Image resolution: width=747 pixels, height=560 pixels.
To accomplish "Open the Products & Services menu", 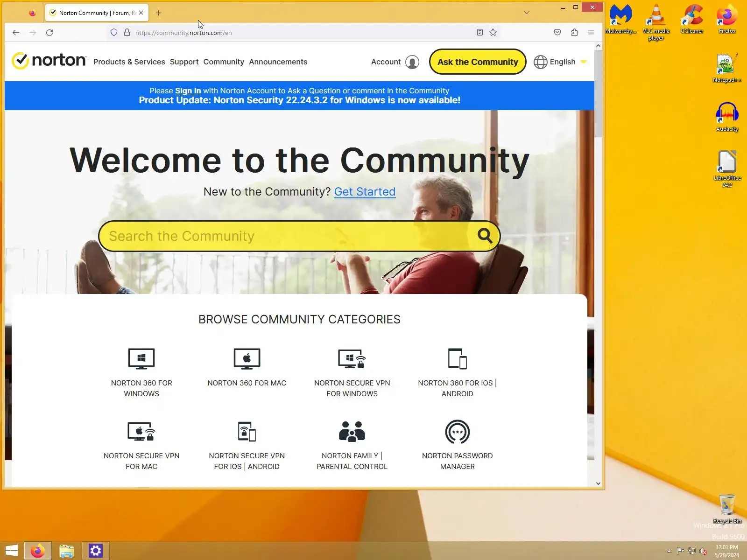I will [129, 62].
